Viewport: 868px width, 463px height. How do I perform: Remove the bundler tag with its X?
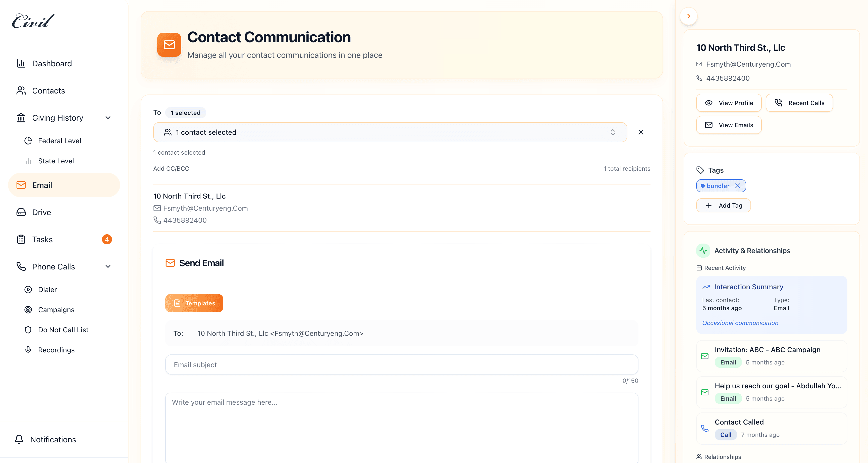738,186
